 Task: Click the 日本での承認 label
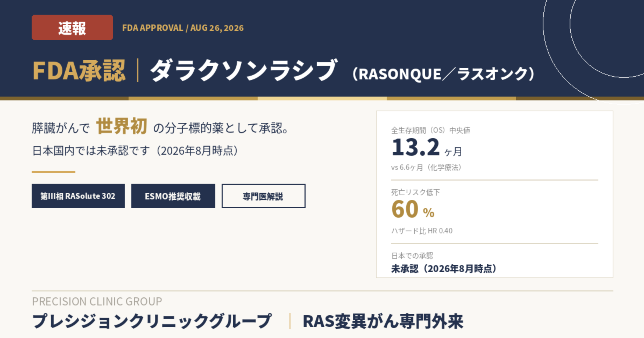click(x=412, y=256)
